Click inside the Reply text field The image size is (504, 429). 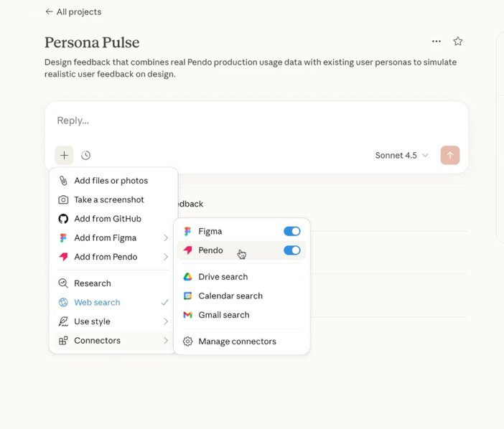(x=244, y=121)
